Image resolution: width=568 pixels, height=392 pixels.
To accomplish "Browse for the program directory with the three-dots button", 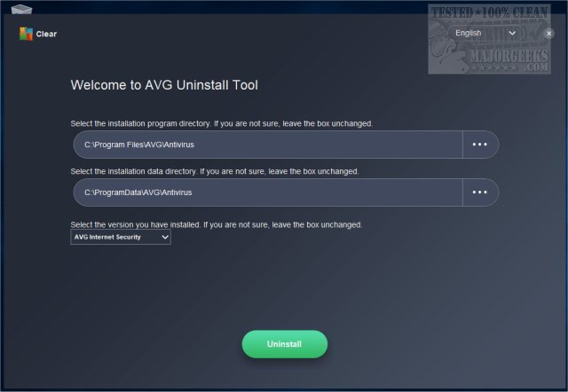I will 480,145.
